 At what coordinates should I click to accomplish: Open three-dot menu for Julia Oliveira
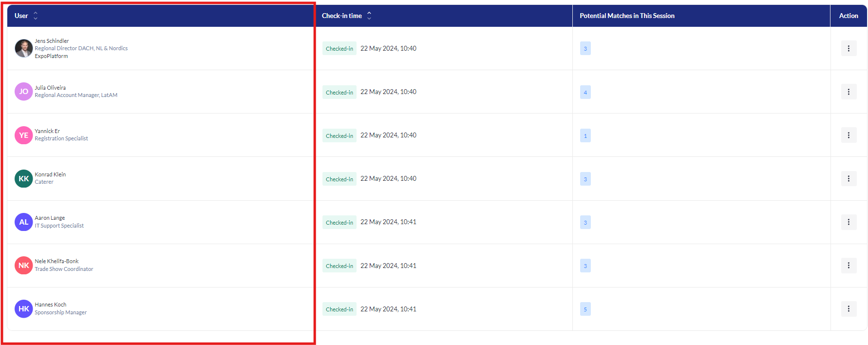tap(848, 92)
